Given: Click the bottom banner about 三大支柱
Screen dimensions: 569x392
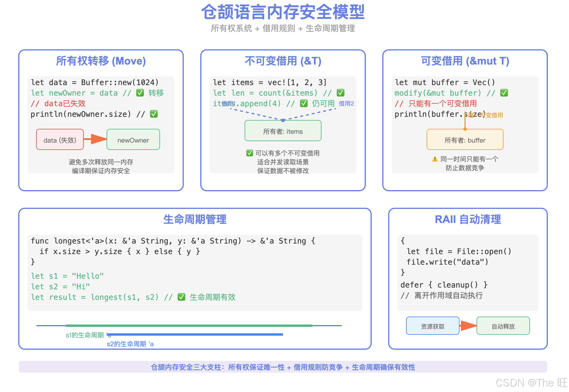Looking at the screenshot, I should click(x=283, y=367).
